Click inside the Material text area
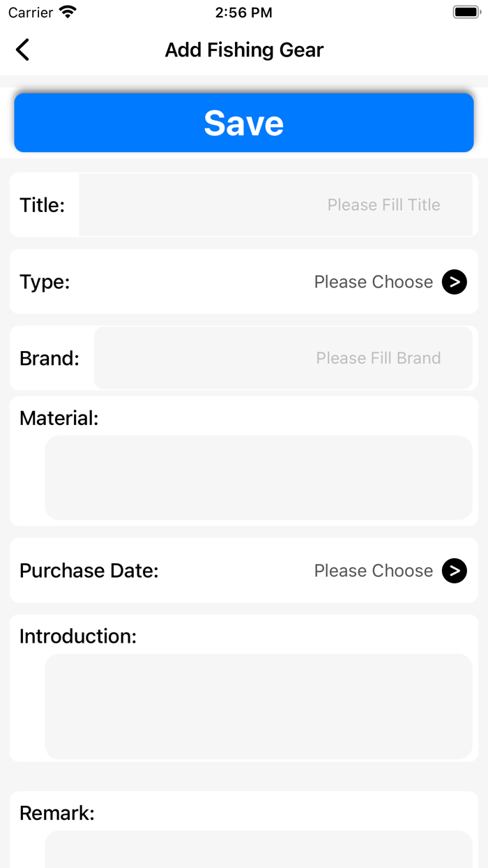488x868 pixels. coord(258,478)
